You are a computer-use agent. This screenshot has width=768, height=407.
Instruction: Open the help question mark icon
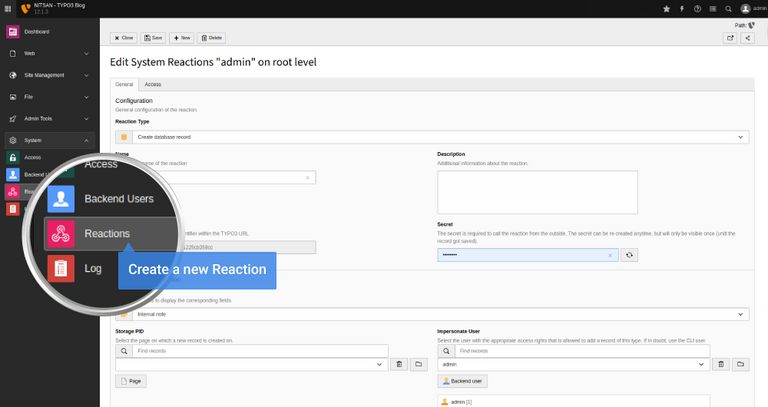tap(698, 8)
